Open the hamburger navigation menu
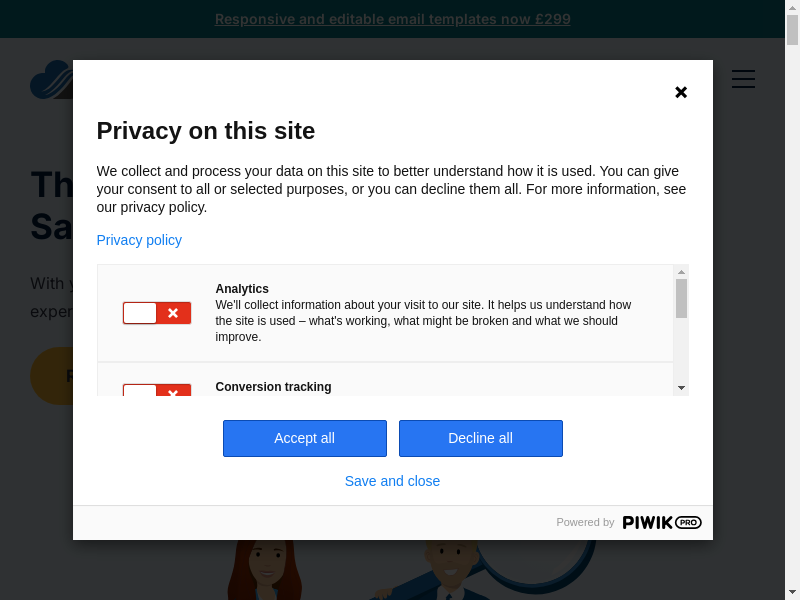This screenshot has width=800, height=600. 743,79
